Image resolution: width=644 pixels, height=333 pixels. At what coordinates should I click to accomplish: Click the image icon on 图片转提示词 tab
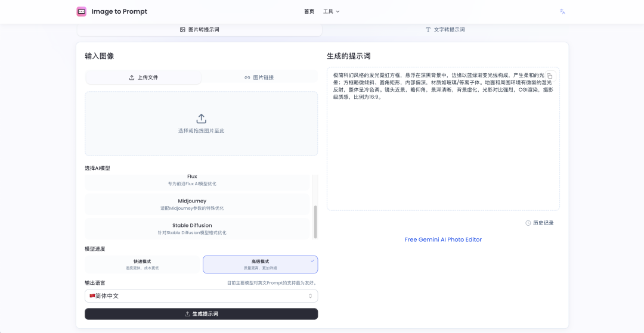pyautogui.click(x=182, y=29)
